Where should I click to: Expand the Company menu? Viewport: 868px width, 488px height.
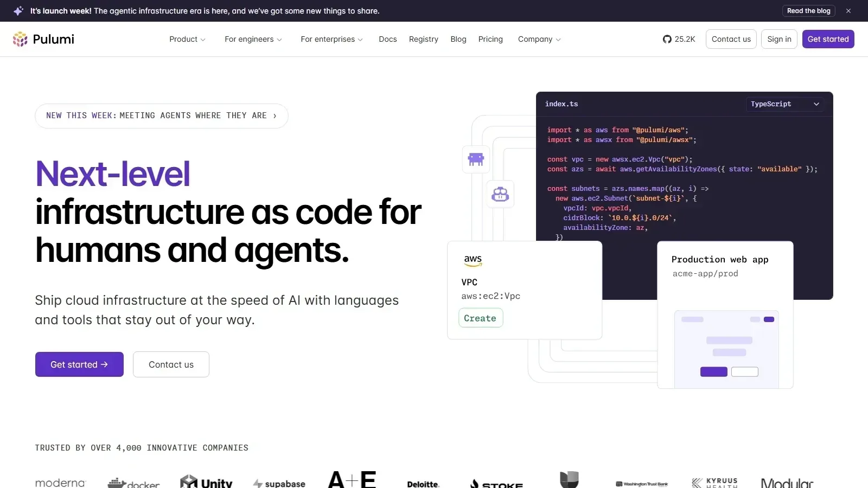539,39
